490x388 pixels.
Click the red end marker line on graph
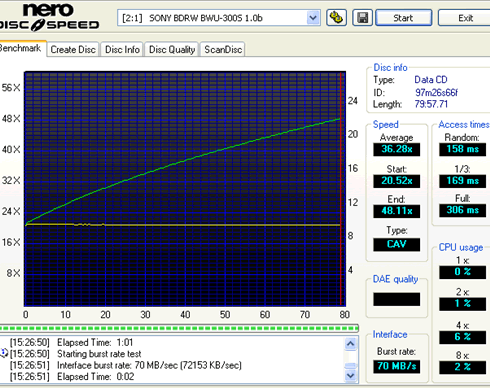(x=341, y=189)
